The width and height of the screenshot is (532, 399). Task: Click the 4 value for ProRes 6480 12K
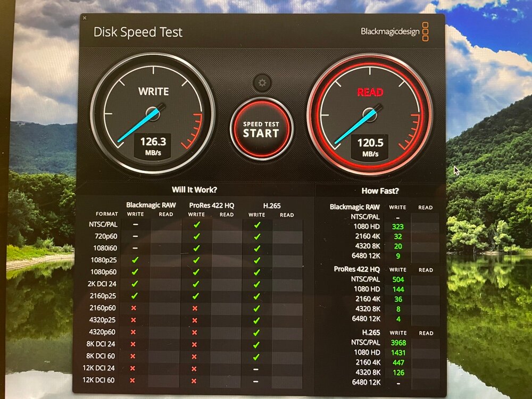point(398,319)
